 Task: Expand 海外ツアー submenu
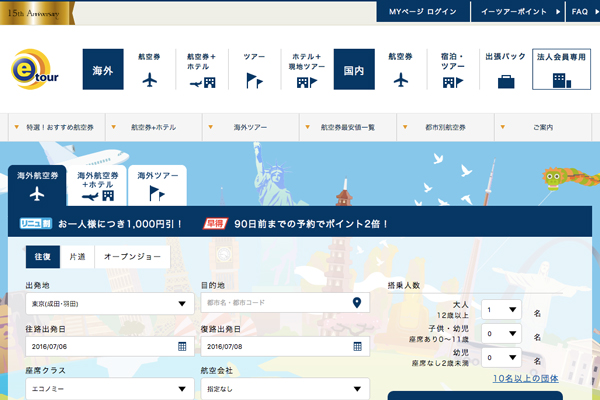tap(251, 127)
